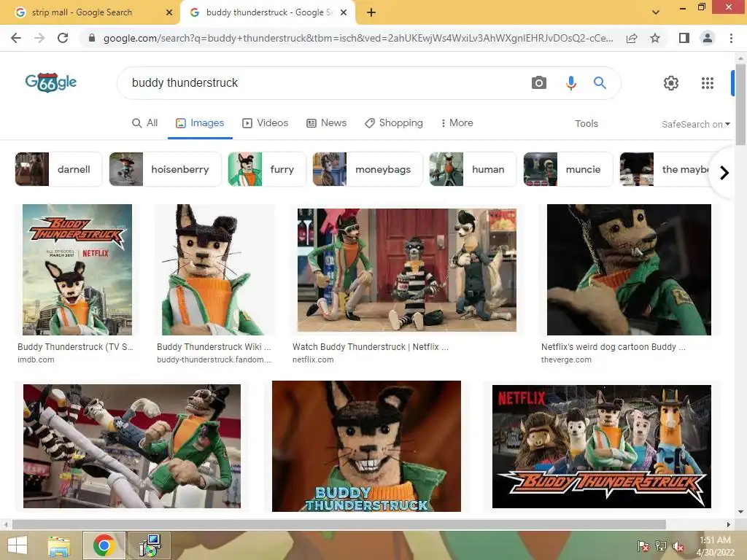Open the tab search chevron dropdown
Viewport: 747px width, 560px height.
(656, 12)
